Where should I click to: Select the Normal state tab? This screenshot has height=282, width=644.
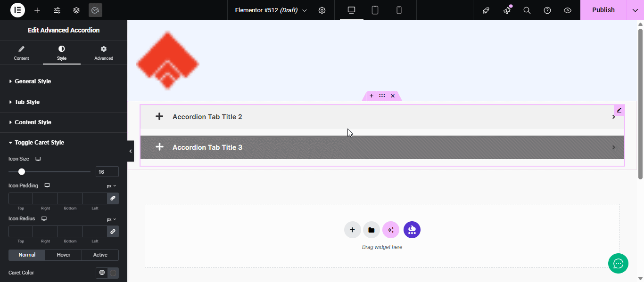[x=27, y=255]
